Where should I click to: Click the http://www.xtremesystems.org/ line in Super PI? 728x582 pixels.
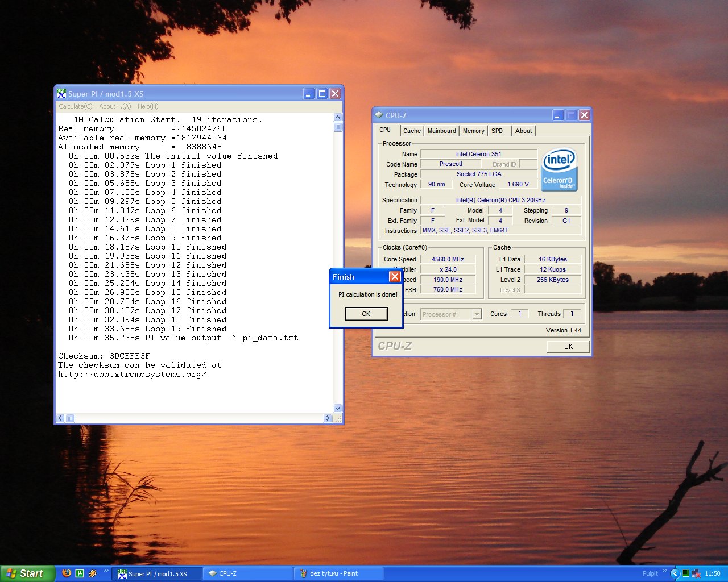[x=132, y=374]
